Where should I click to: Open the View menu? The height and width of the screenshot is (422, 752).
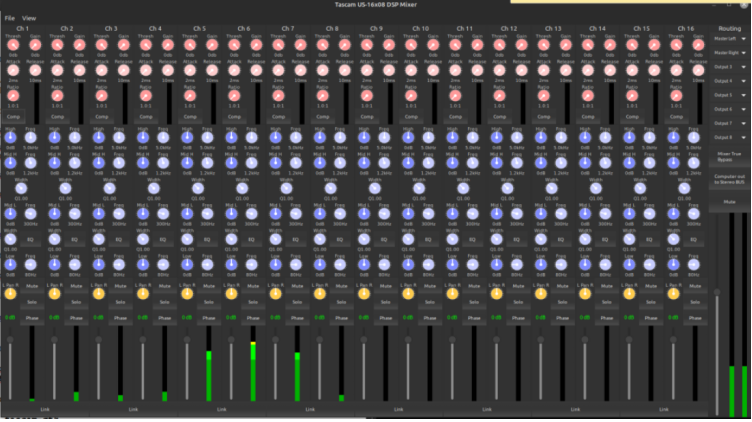29,18
